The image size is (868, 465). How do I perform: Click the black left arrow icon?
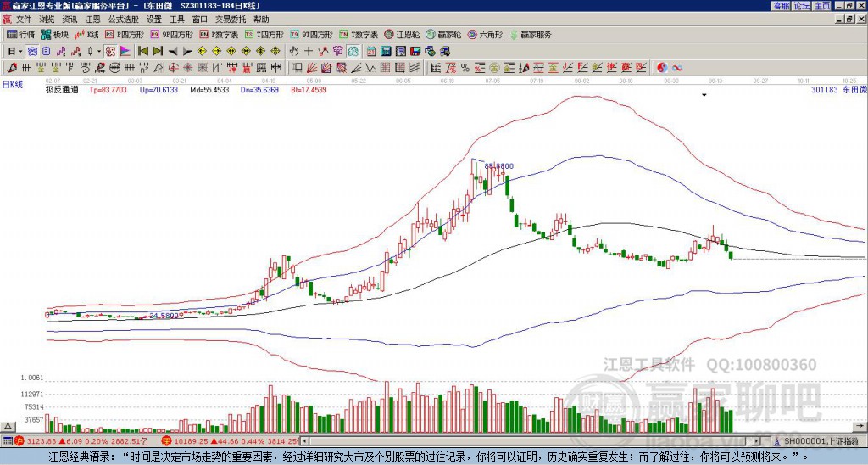172,52
